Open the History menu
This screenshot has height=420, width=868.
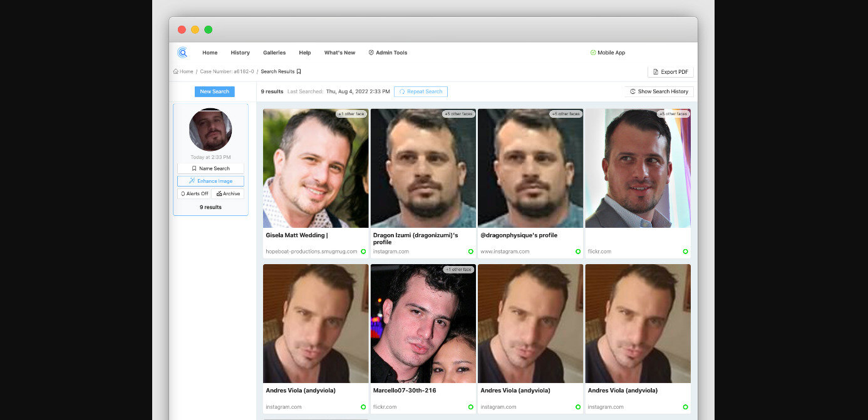pyautogui.click(x=240, y=53)
